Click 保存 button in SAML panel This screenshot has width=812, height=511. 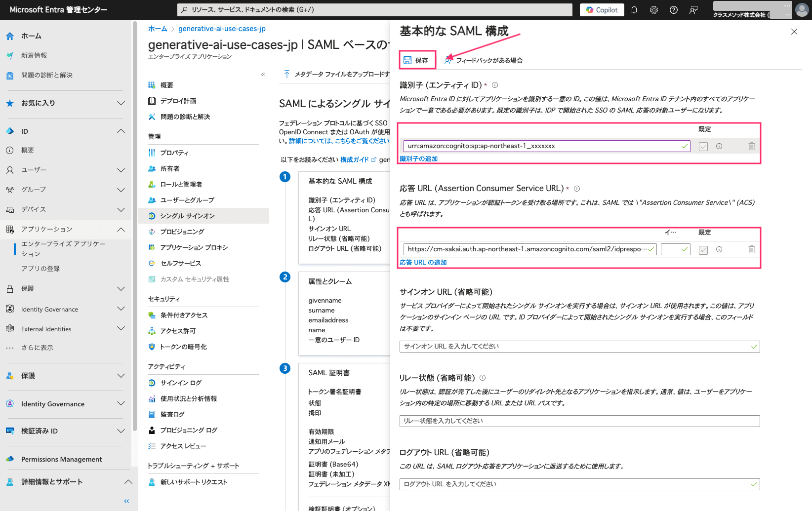tap(416, 60)
